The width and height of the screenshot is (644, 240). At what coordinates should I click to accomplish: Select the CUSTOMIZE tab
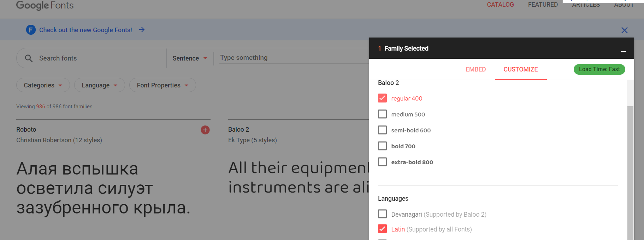[x=521, y=69]
